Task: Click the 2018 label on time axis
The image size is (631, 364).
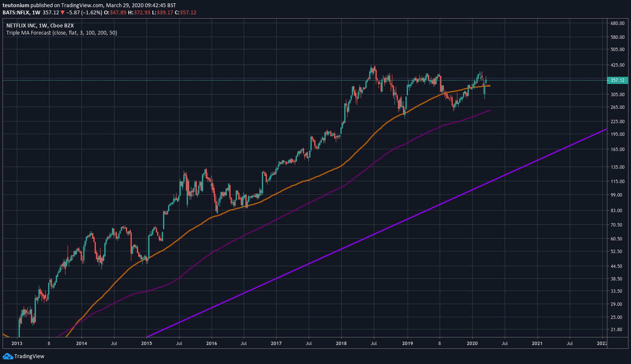Action: click(341, 343)
